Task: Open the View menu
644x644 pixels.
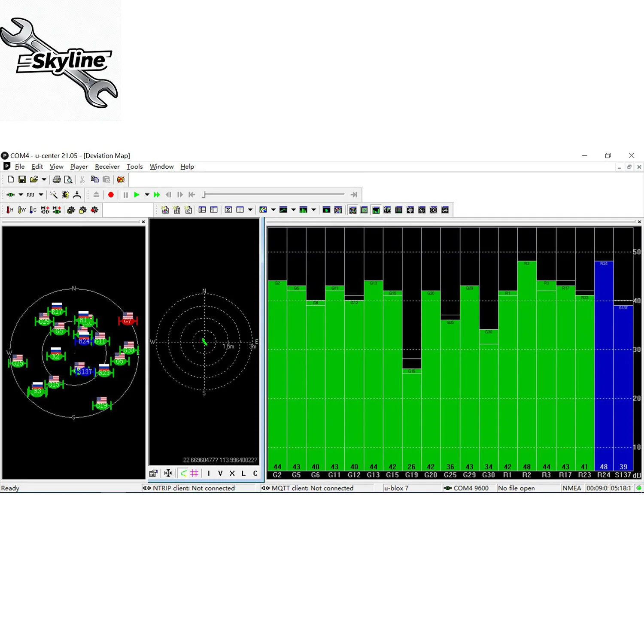Action: point(56,167)
